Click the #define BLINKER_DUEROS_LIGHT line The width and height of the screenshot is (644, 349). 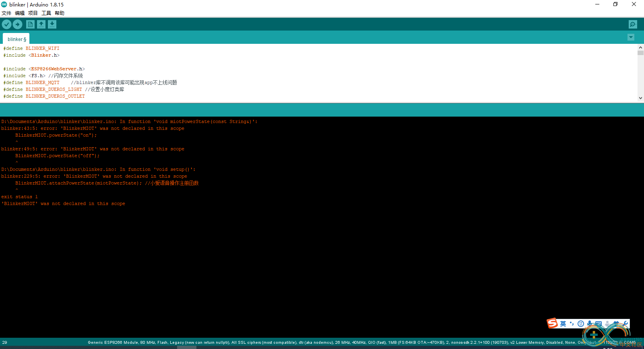pyautogui.click(x=64, y=89)
